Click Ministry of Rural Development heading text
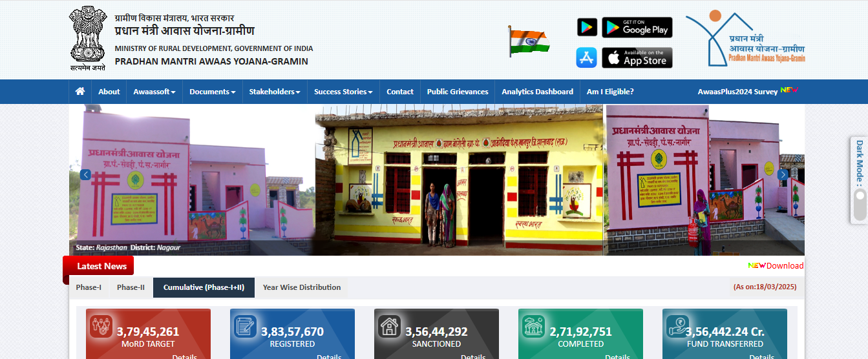Viewport: 868px width, 359px height. [214, 48]
